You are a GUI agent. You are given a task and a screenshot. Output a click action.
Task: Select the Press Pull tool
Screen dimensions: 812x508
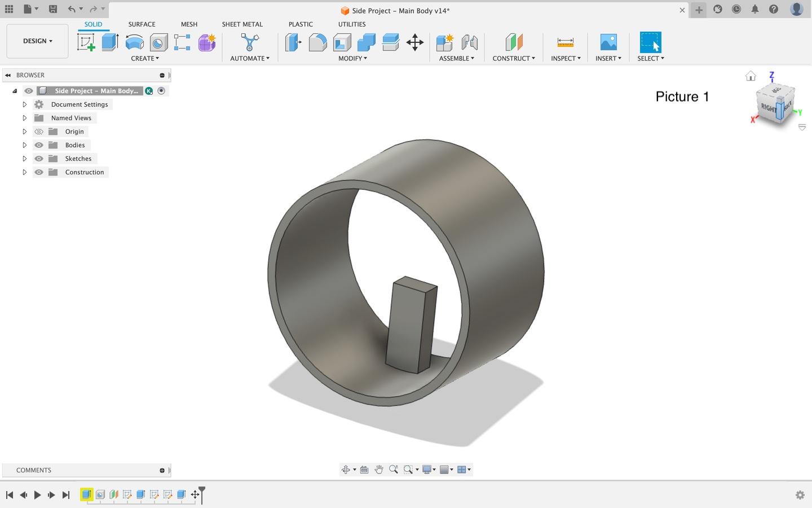point(293,42)
